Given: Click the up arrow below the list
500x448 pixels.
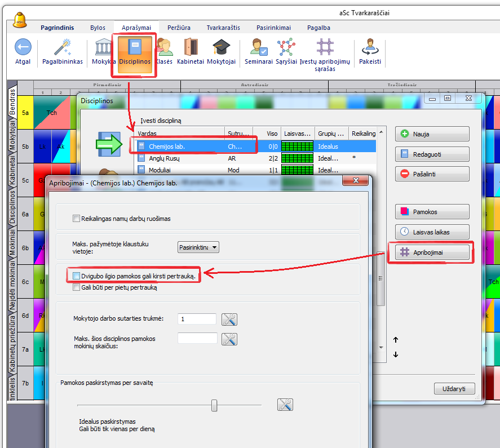Looking at the screenshot, I should [x=396, y=340].
